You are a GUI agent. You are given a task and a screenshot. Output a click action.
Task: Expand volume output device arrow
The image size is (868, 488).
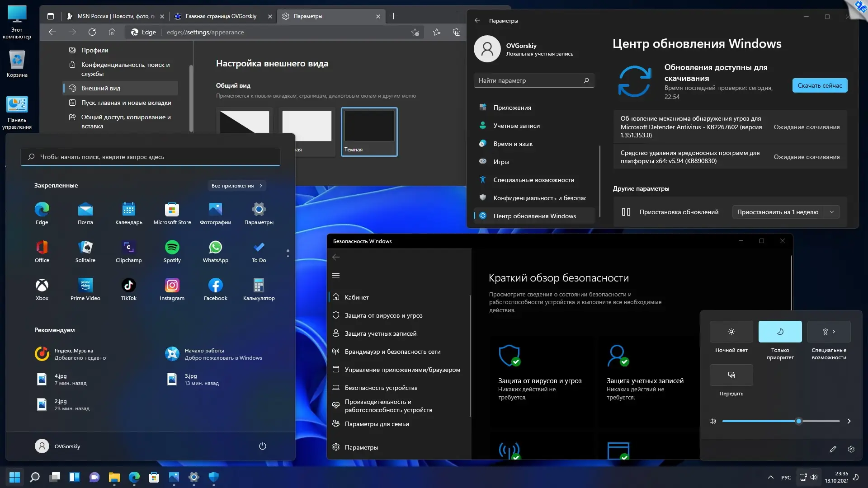click(x=849, y=421)
